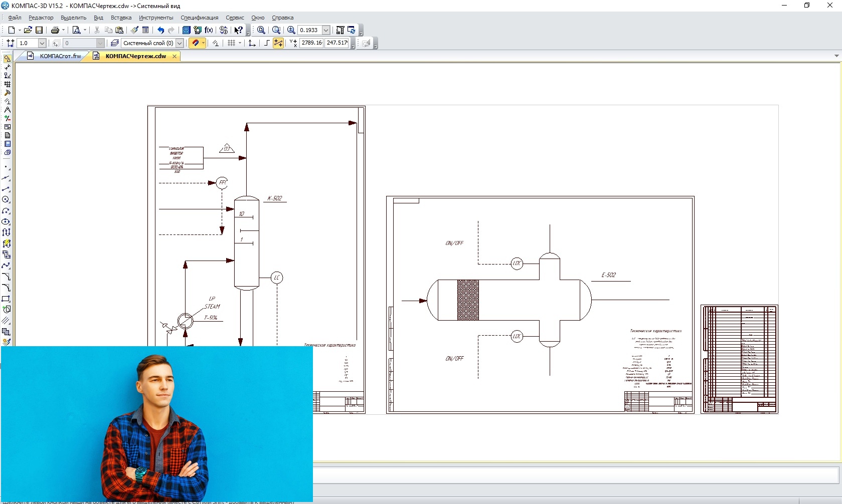Open the Окно menu
This screenshot has height=504, width=842.
click(258, 18)
